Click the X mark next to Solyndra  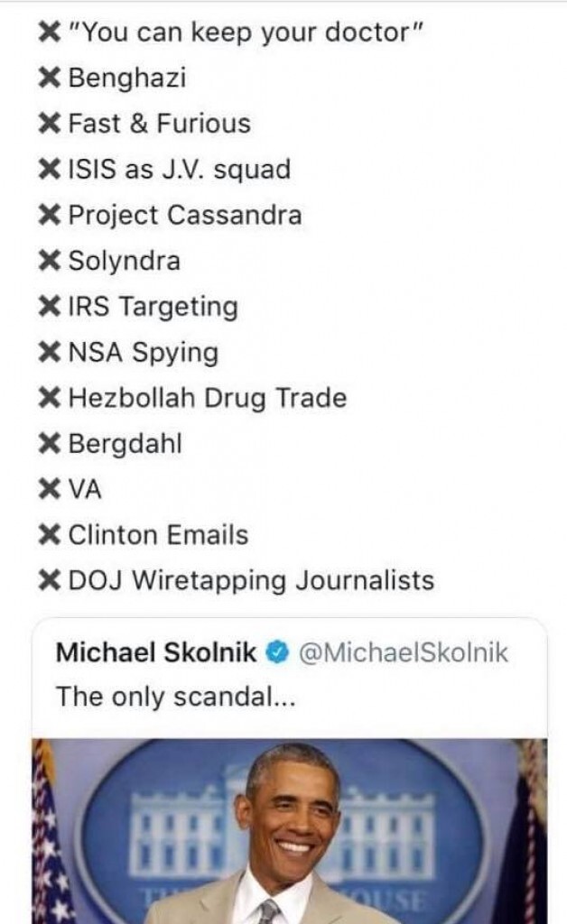(x=50, y=262)
